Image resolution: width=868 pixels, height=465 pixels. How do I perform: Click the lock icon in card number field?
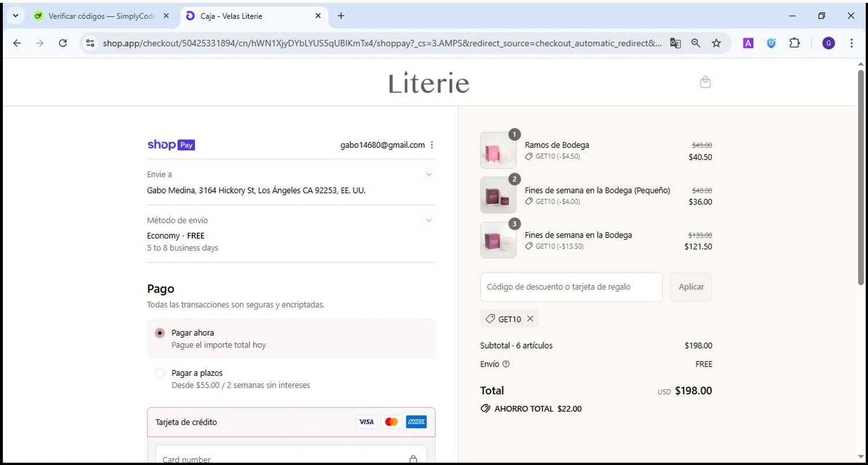tap(413, 459)
